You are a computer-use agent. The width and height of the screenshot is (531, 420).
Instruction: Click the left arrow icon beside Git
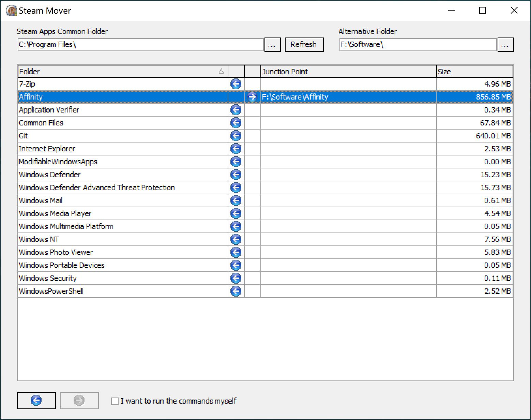click(236, 136)
